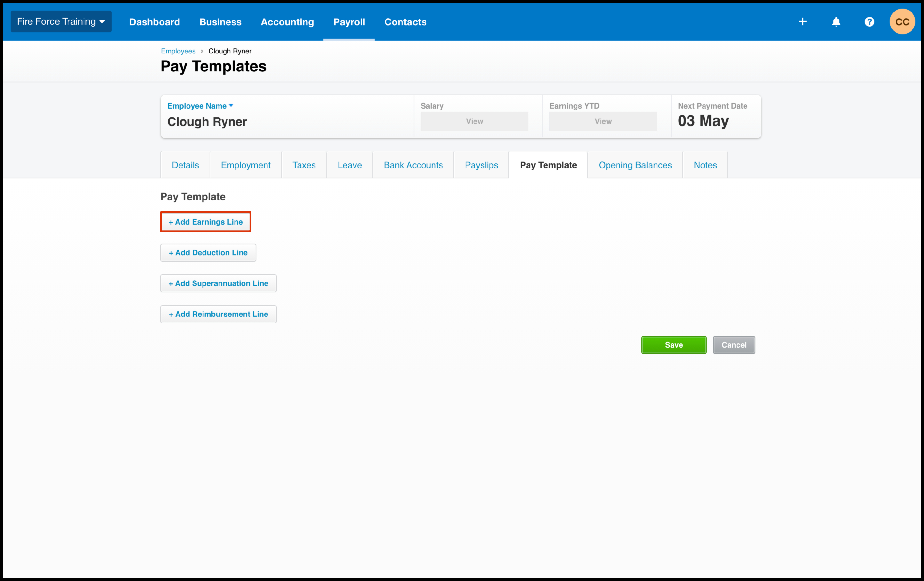This screenshot has height=581, width=924.
Task: Expand the Employee Name dropdown
Action: pyautogui.click(x=200, y=106)
